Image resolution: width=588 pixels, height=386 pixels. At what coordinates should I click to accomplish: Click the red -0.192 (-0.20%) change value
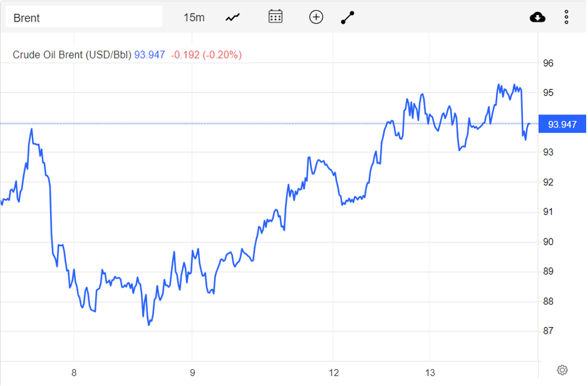(206, 55)
